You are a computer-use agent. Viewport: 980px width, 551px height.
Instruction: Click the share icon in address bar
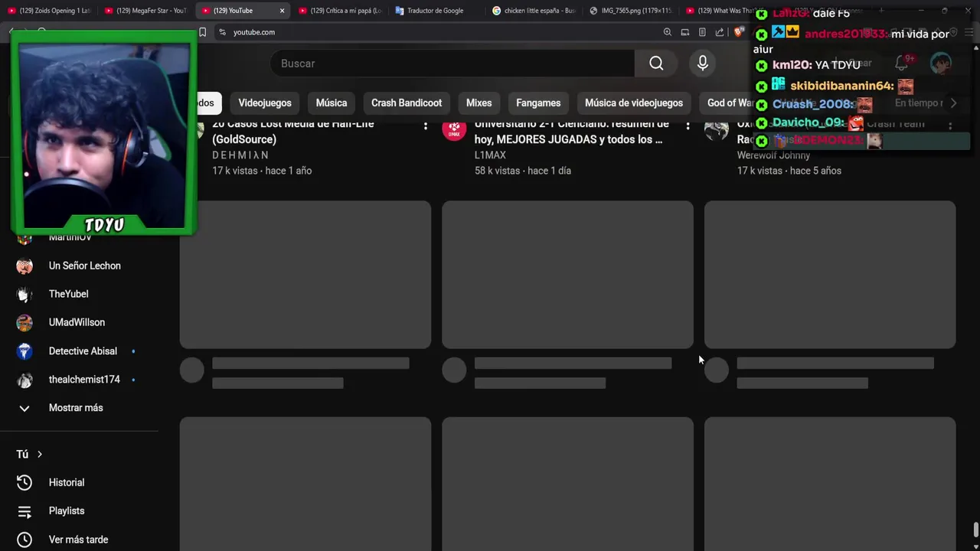pos(720,32)
